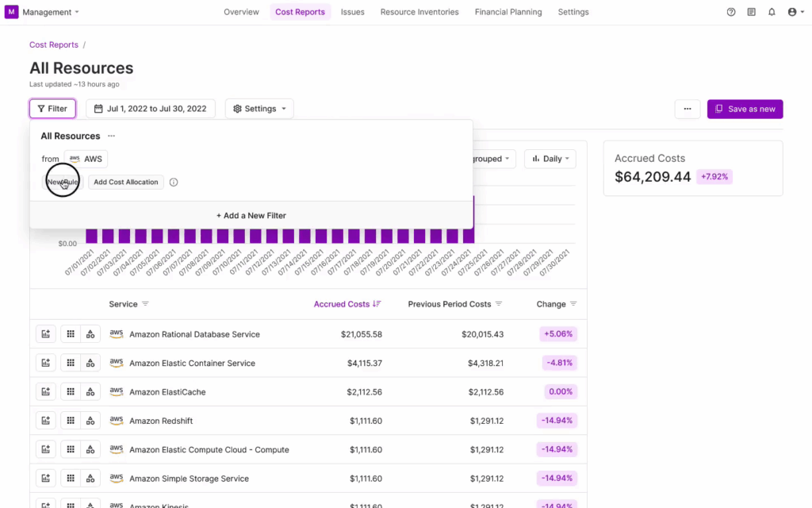Click the Amazon Rational Database Service name
This screenshot has height=508, width=812.
click(195, 334)
